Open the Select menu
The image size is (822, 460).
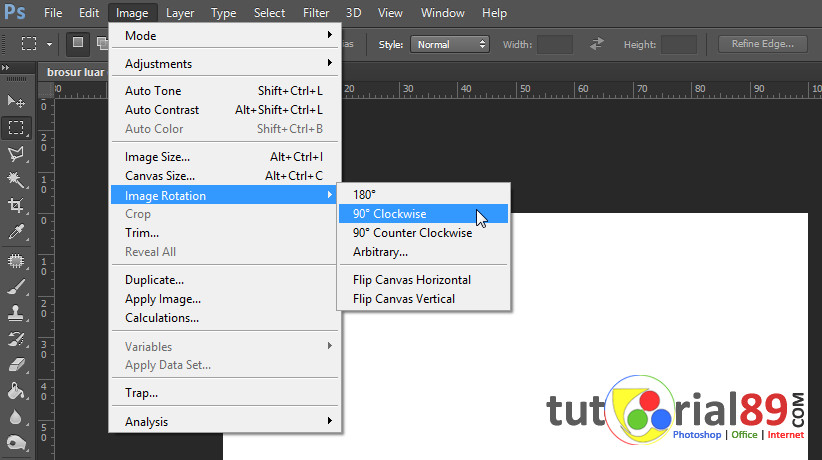pyautogui.click(x=269, y=13)
